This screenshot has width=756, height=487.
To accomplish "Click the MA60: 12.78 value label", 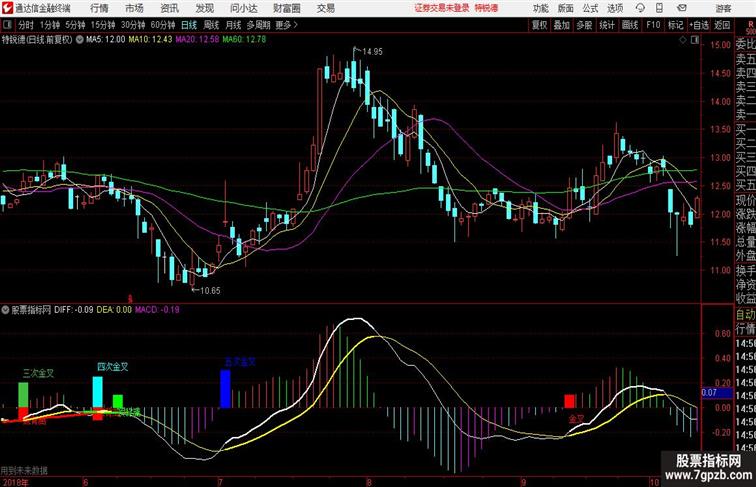I will [x=244, y=40].
